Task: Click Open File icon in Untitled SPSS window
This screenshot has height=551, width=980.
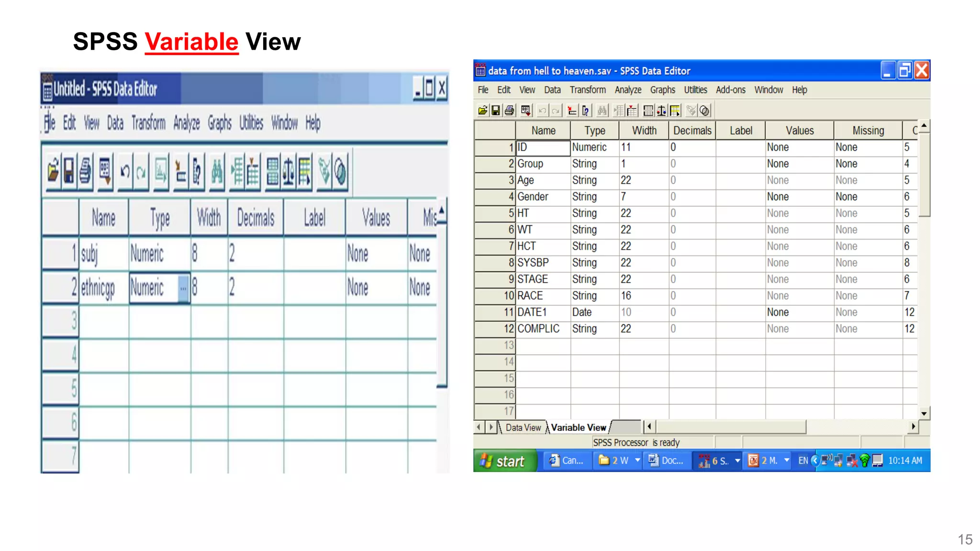Action: 53,171
